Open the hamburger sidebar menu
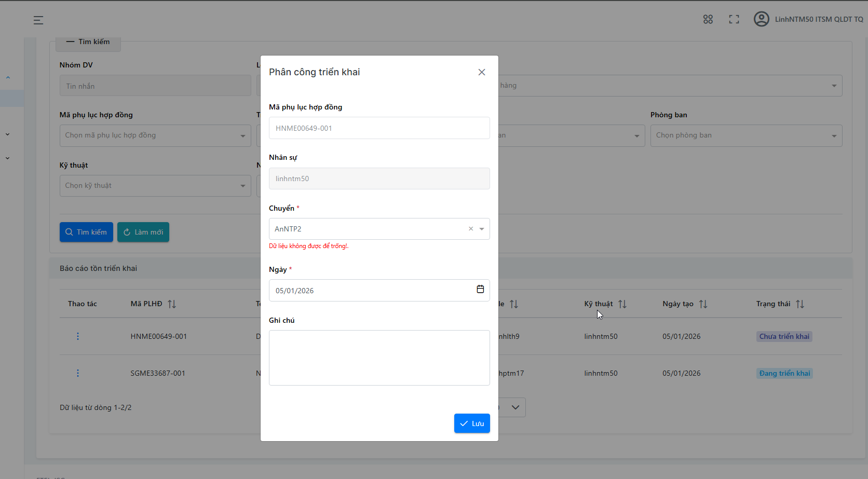This screenshot has height=479, width=868. [x=38, y=20]
